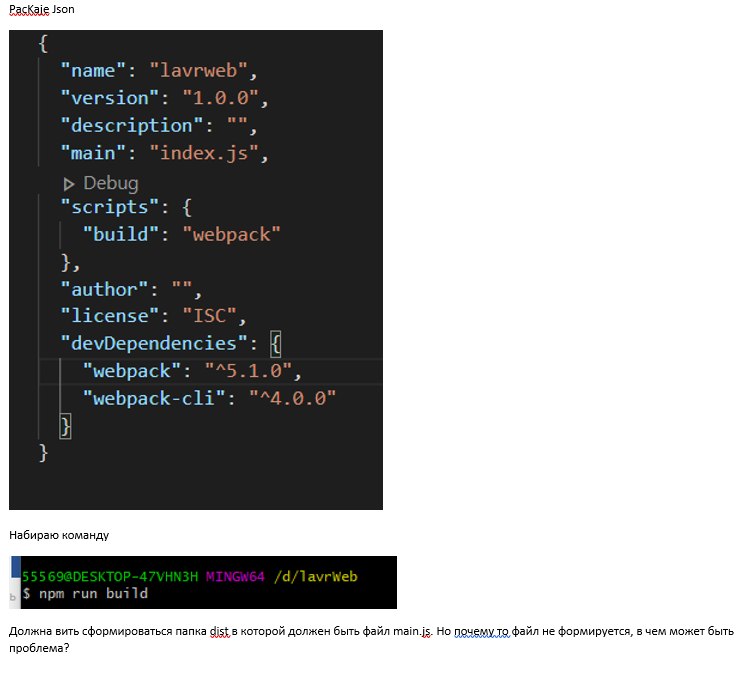The image size is (750, 687).
Task: Click MINGW64 in the terminal
Action: click(235, 576)
